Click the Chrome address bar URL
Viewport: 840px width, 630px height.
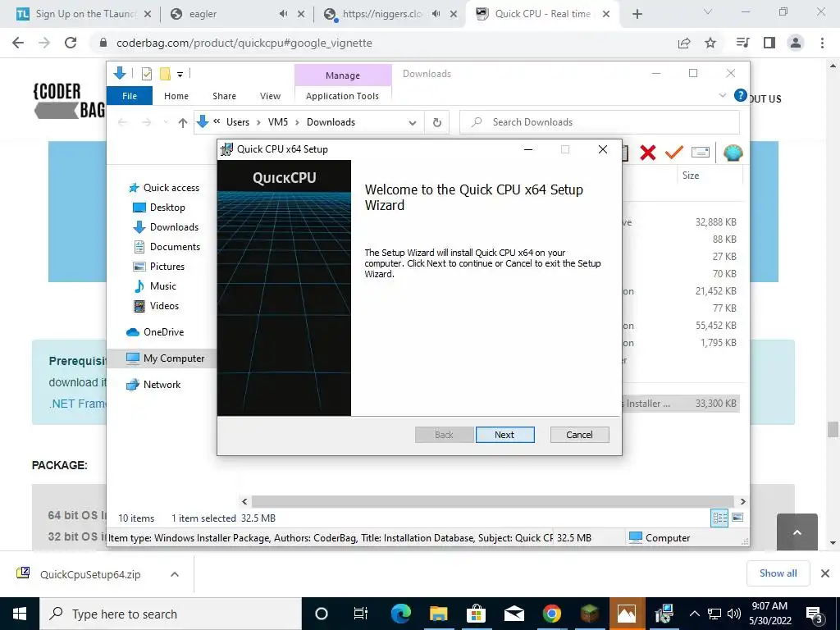244,43
